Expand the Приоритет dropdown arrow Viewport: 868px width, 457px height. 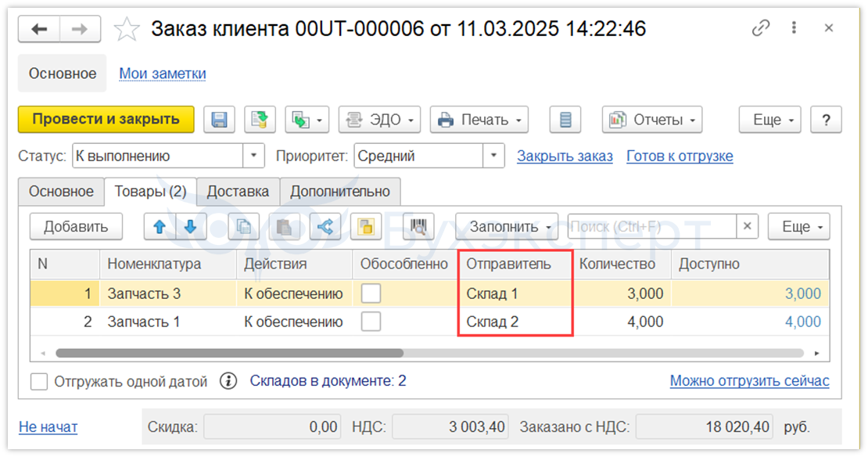coord(493,156)
